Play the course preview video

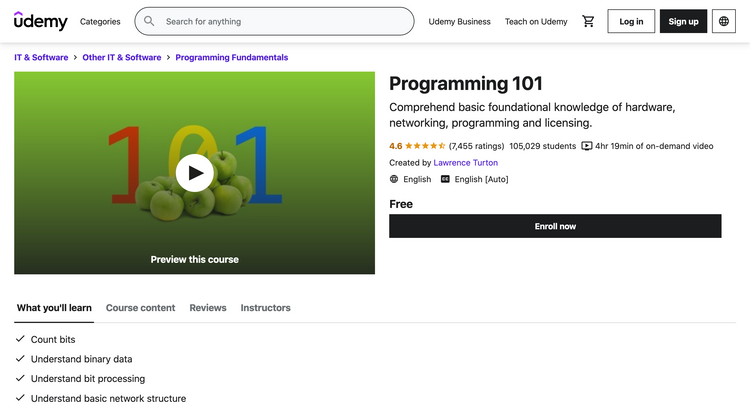click(x=194, y=173)
